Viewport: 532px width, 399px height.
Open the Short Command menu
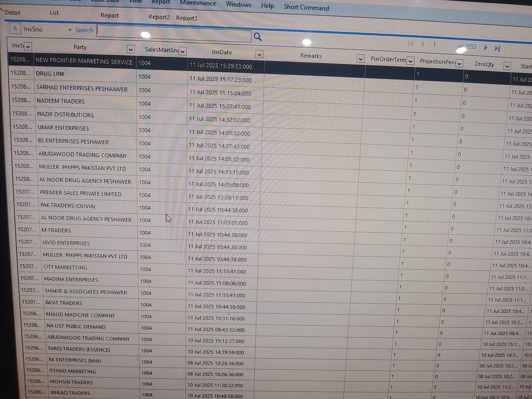click(x=306, y=7)
